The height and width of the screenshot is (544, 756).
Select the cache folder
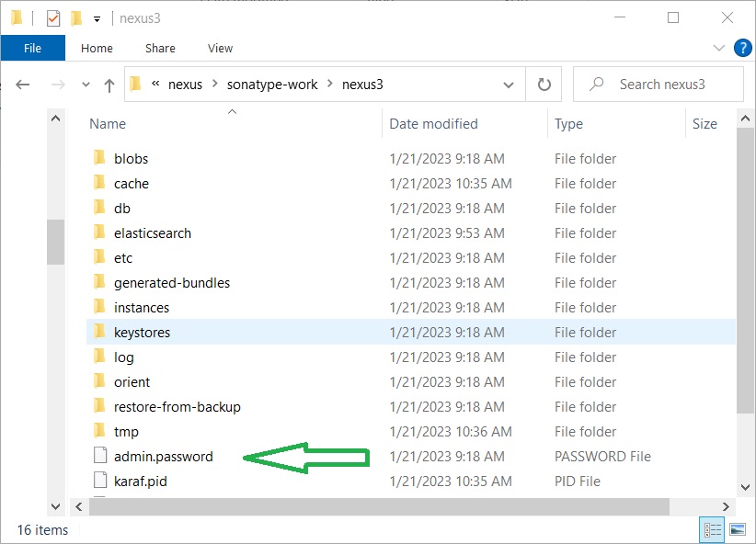point(411,184)
